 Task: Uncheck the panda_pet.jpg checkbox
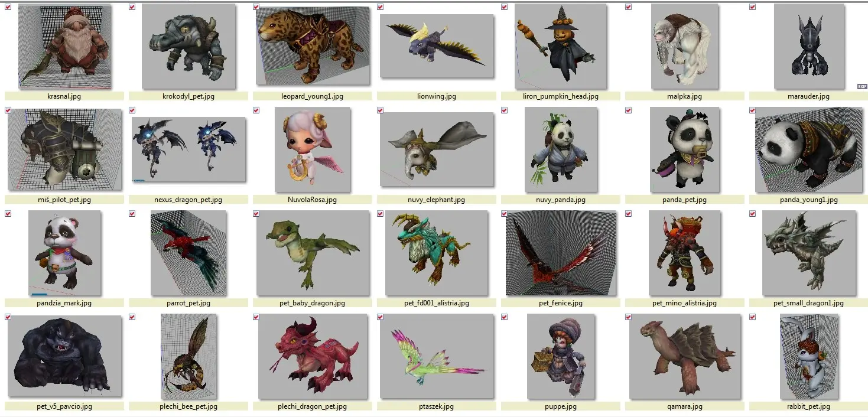[628, 110]
